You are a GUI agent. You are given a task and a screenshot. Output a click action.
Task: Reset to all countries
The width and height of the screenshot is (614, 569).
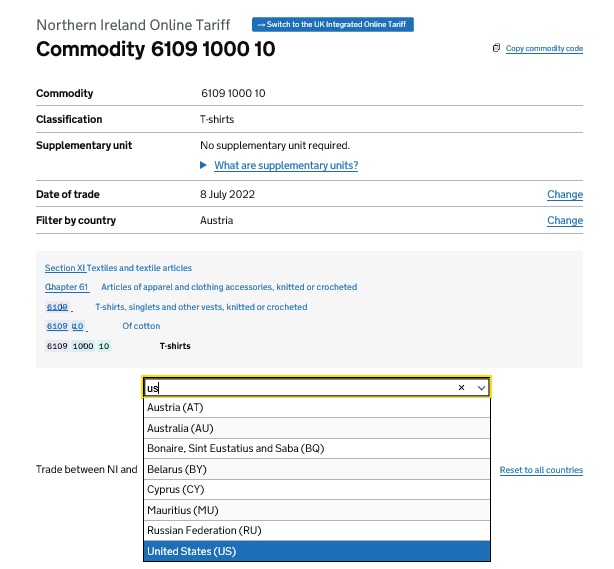541,470
